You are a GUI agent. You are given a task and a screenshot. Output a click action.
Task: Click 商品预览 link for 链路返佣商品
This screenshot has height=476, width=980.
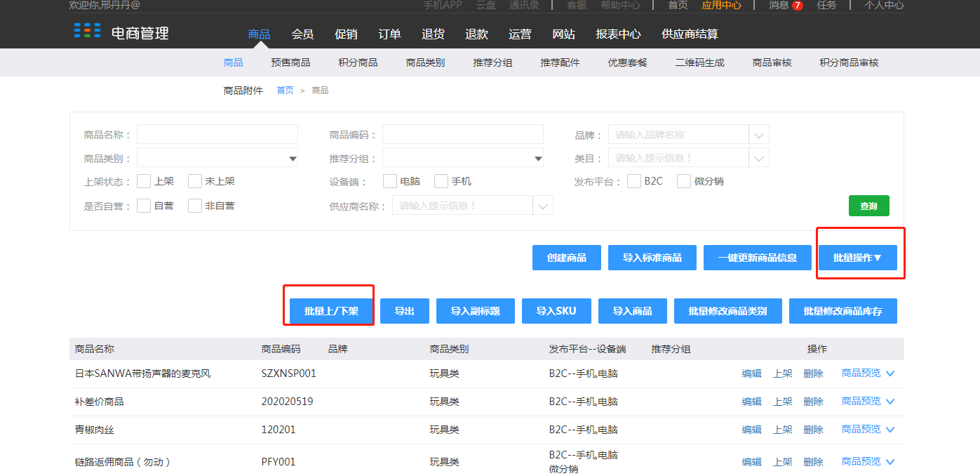point(861,462)
